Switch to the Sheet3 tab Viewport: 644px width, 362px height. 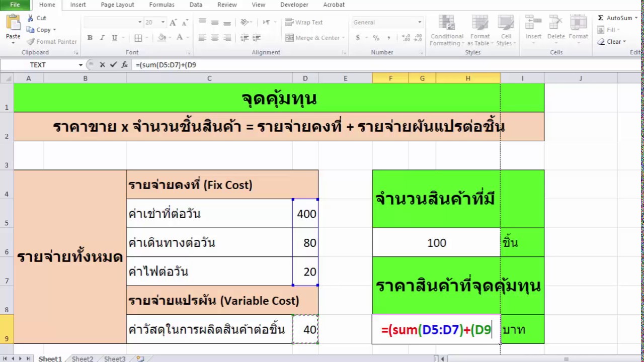tap(115, 358)
